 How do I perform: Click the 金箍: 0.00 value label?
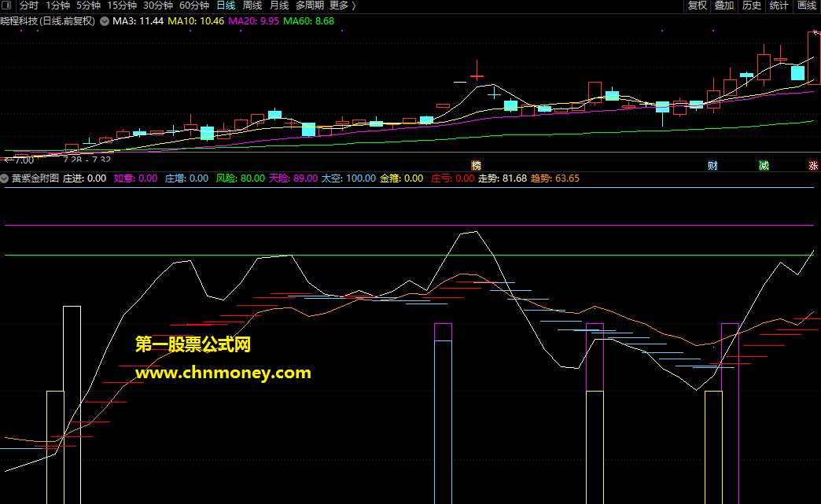[x=402, y=178]
